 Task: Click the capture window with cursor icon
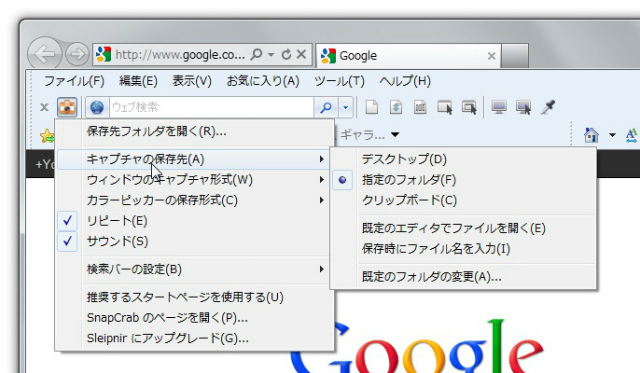[445, 107]
